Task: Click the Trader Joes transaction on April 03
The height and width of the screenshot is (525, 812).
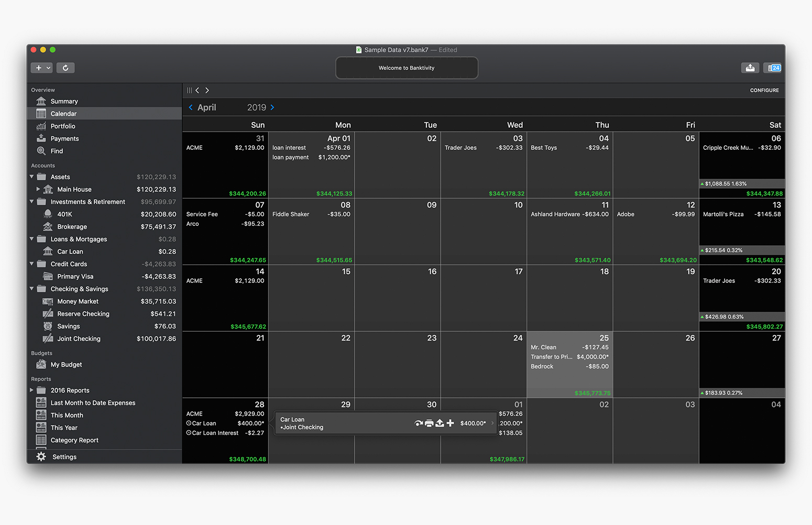Action: click(484, 148)
